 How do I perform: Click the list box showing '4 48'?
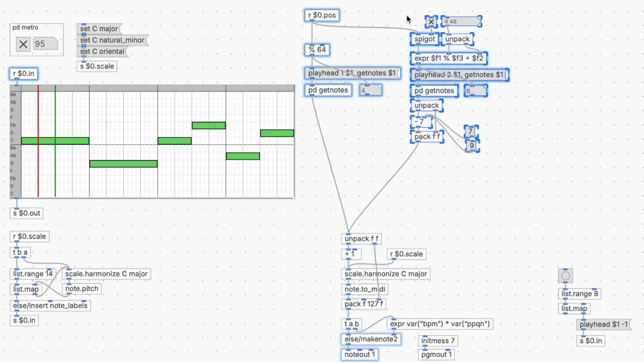[x=461, y=22]
